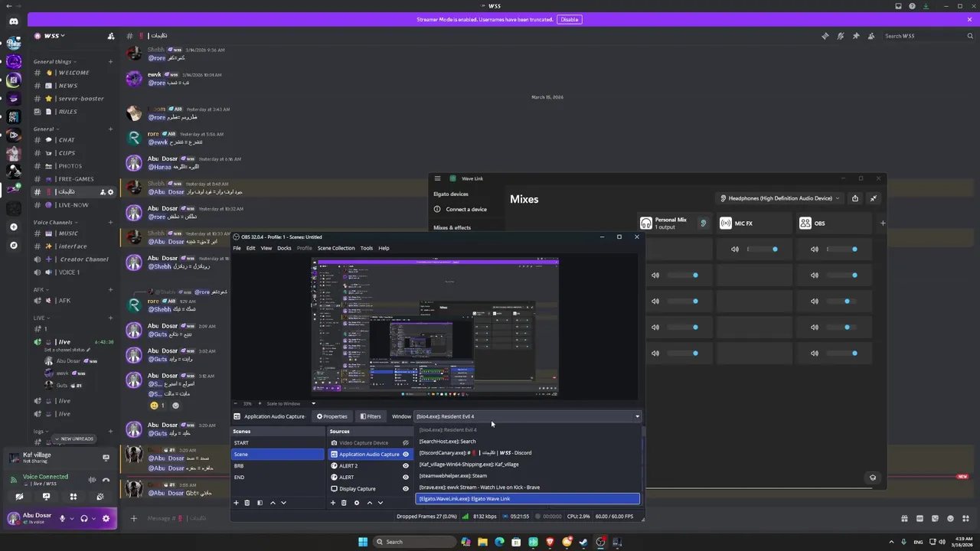
Task: Open the Windows taskbar Search box
Action: [413, 542]
